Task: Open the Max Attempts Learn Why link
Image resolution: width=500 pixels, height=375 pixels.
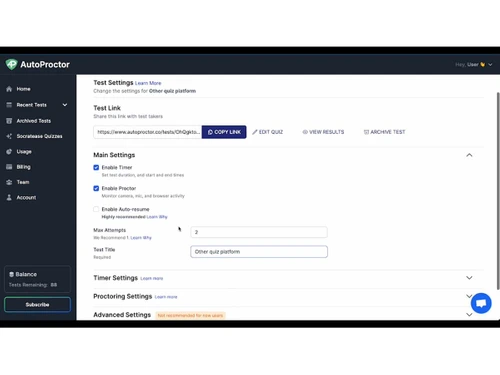Action: [141, 238]
